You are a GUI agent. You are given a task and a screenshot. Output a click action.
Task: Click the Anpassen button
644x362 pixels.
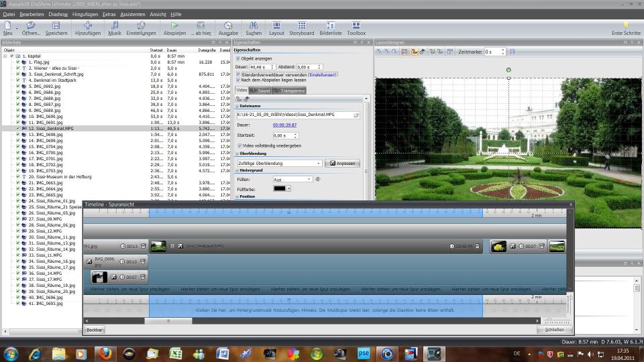[x=342, y=163]
